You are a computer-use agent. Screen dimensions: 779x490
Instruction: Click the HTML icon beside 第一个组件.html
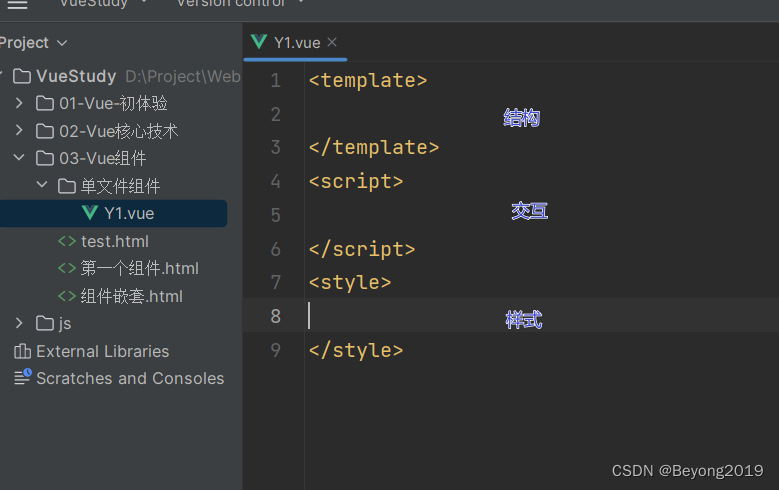[67, 268]
